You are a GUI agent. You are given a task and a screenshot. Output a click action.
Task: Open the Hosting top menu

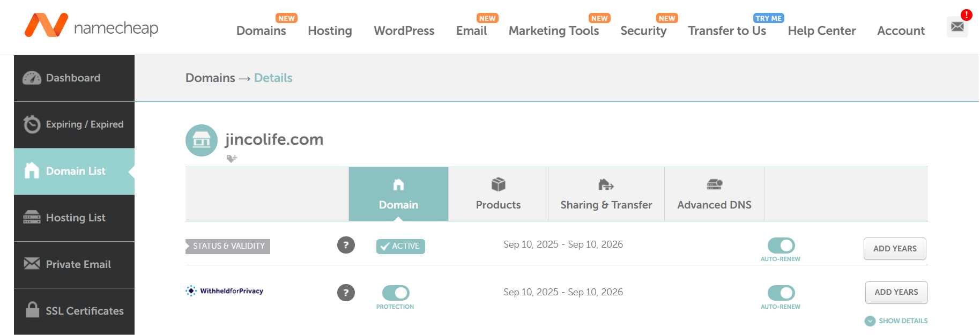330,31
